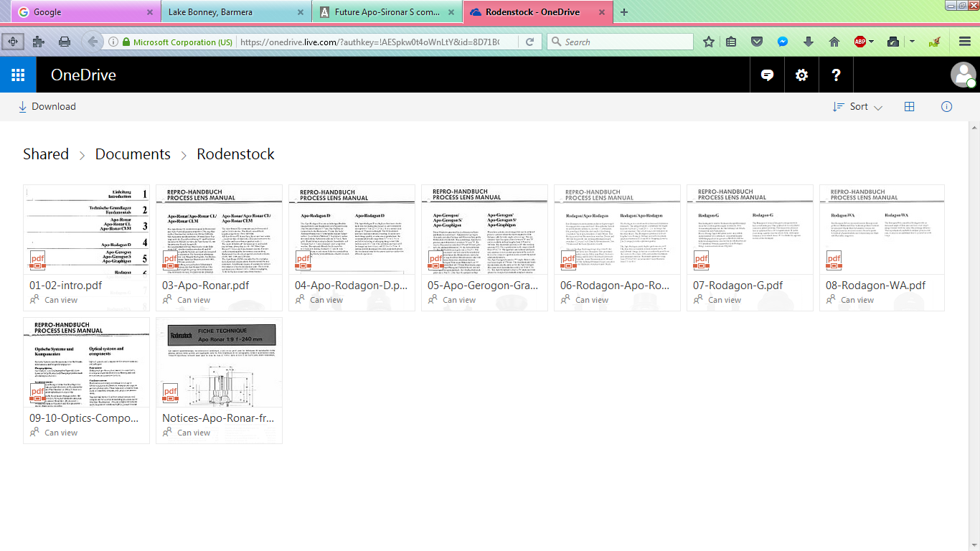This screenshot has height=551, width=980.
Task: Switch view with the tiles layout icon
Action: 909,107
